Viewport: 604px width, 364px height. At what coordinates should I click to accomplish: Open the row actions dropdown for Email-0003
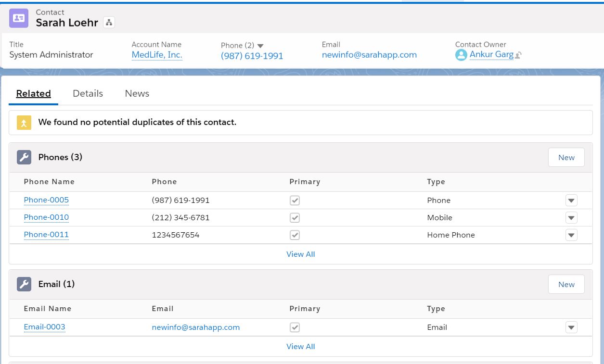tap(571, 327)
